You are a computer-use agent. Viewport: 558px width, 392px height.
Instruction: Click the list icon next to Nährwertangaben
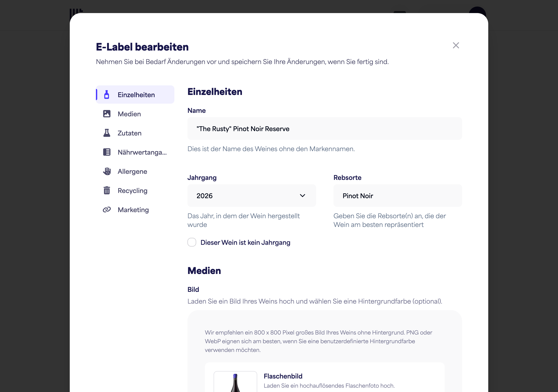(107, 152)
